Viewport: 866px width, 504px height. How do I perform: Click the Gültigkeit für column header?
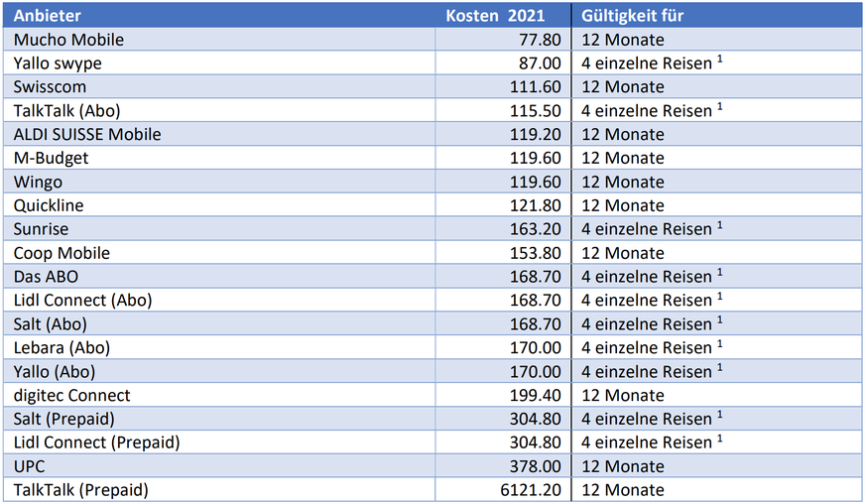[633, 16]
